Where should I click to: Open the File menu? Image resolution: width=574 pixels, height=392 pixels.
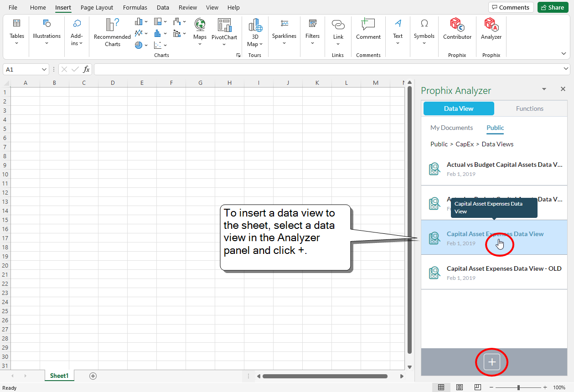13,7
